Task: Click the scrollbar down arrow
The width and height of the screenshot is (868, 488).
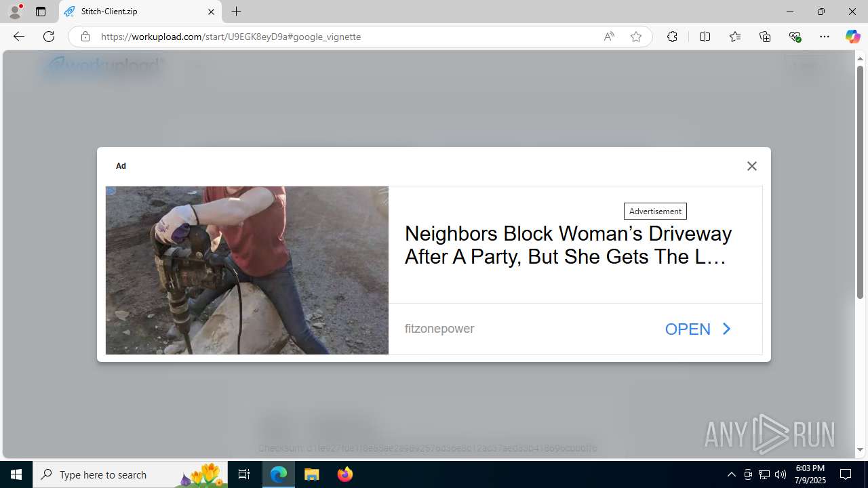Action: click(860, 449)
